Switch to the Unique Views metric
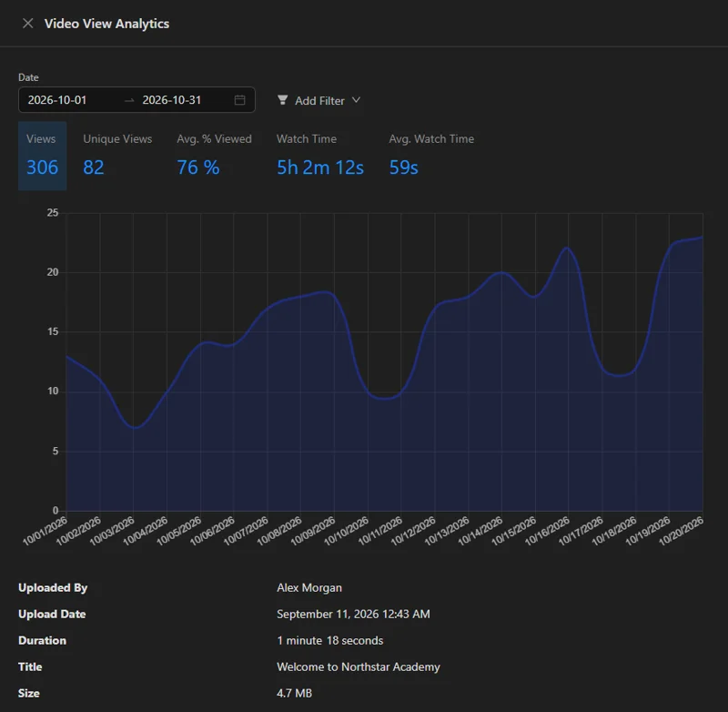Viewport: 728px width, 712px height. tap(117, 156)
